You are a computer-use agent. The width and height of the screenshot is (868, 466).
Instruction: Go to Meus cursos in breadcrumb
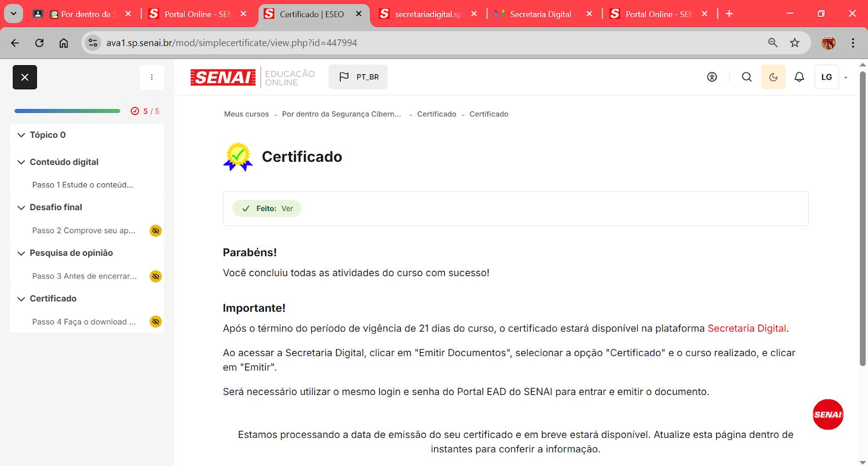click(246, 114)
